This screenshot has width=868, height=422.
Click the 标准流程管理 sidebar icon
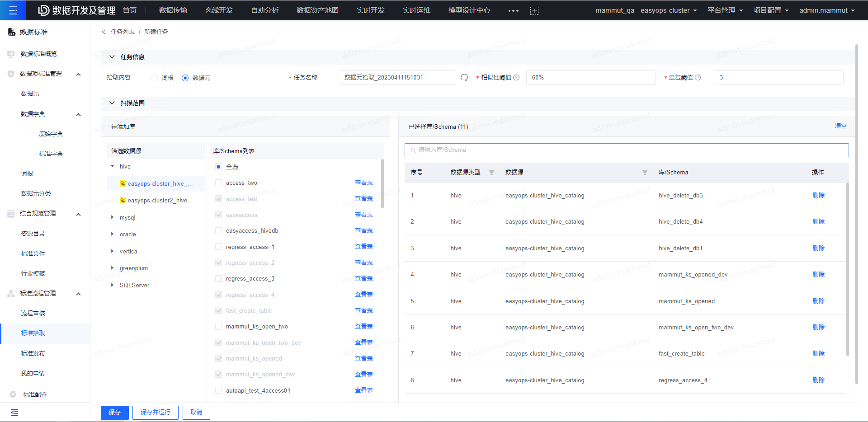pos(11,294)
